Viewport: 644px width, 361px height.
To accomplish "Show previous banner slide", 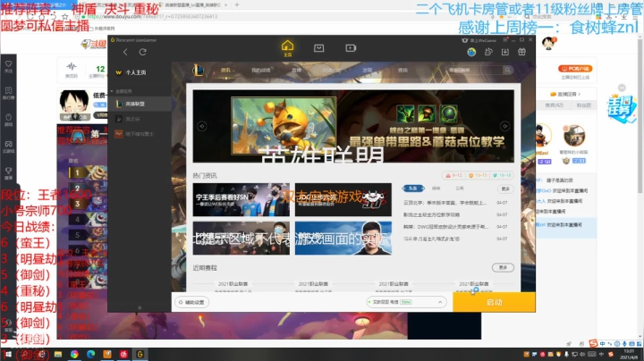I will coord(201,126).
